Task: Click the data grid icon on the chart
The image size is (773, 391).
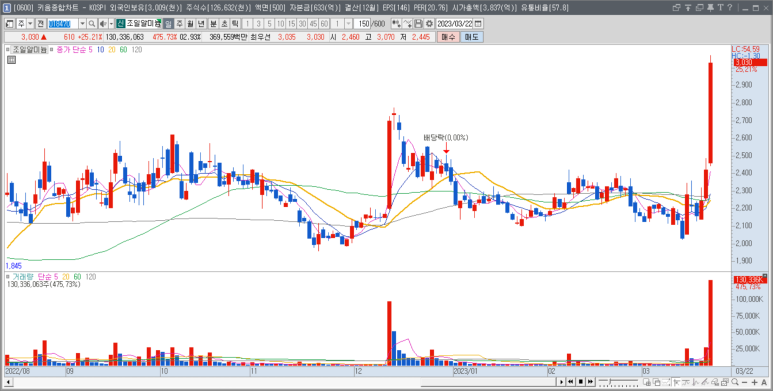Action: pos(12,60)
